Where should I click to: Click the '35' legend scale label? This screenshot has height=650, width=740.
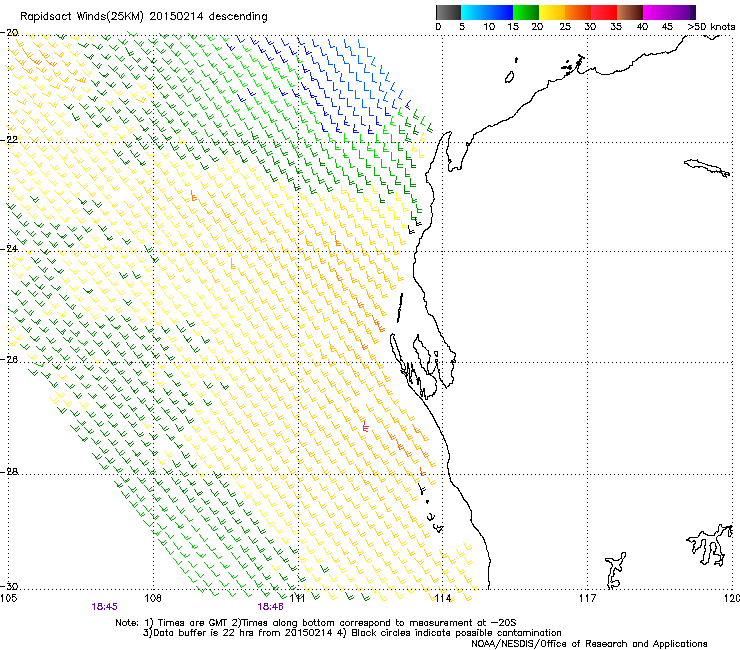tap(616, 27)
